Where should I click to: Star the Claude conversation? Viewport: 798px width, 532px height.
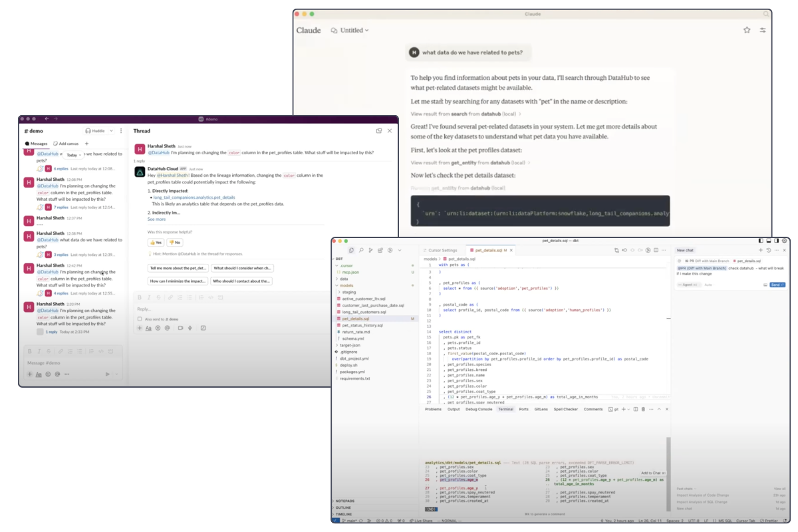747,30
